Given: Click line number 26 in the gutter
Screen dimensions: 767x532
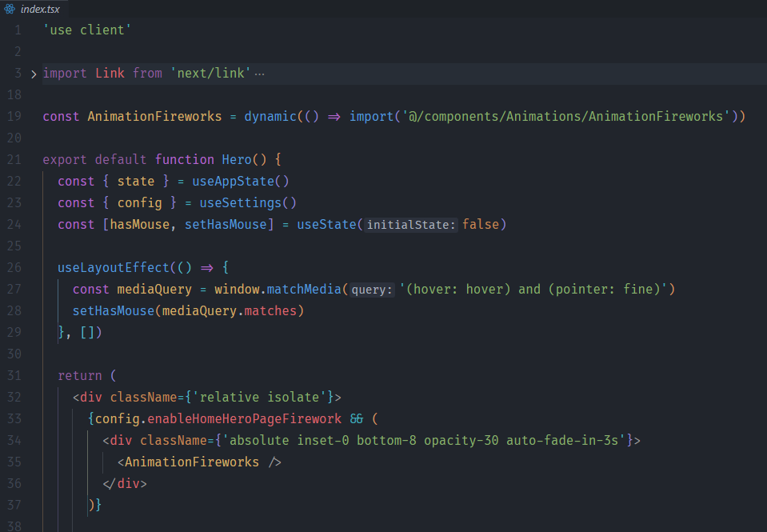Looking at the screenshot, I should [x=14, y=268].
